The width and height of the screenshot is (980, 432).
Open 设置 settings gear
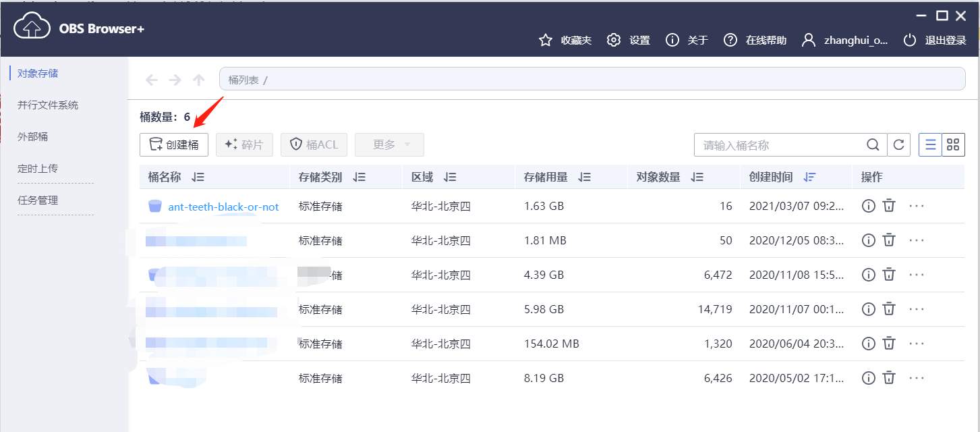(x=613, y=40)
